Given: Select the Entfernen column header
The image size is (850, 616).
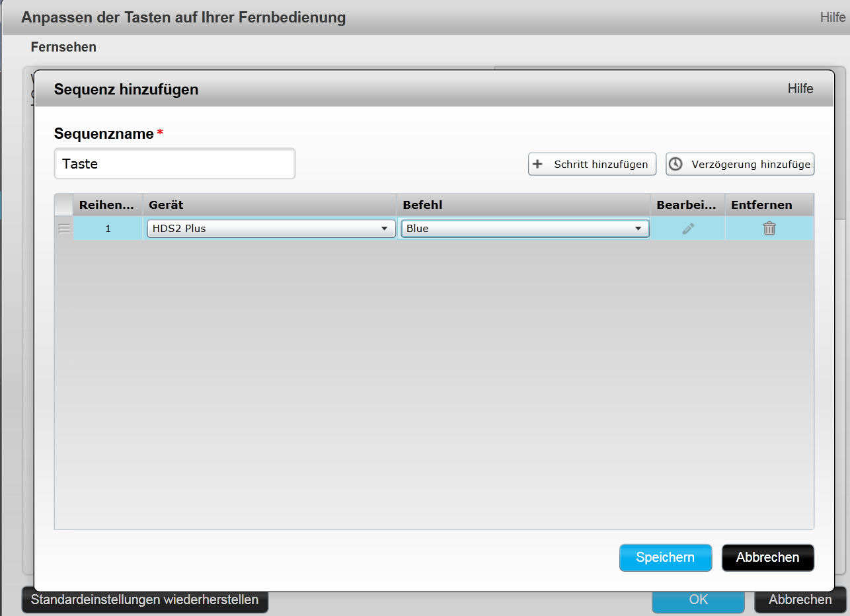Looking at the screenshot, I should tap(769, 205).
